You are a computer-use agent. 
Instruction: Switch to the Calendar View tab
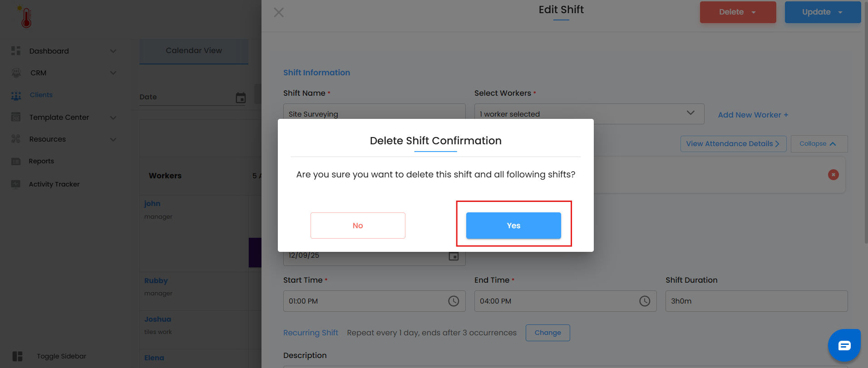pyautogui.click(x=194, y=51)
